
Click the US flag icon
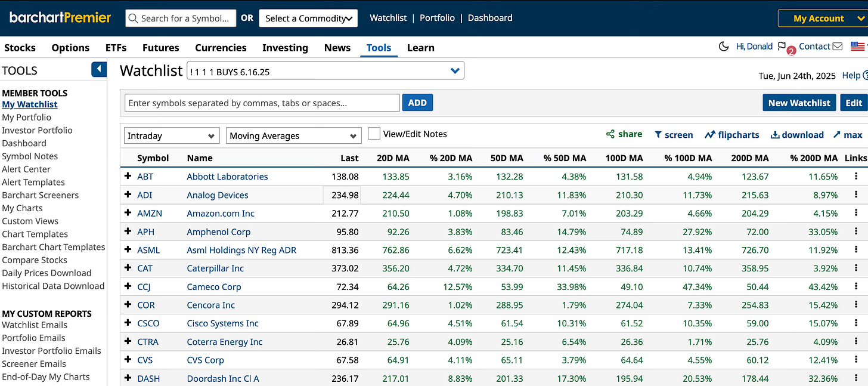coord(857,47)
